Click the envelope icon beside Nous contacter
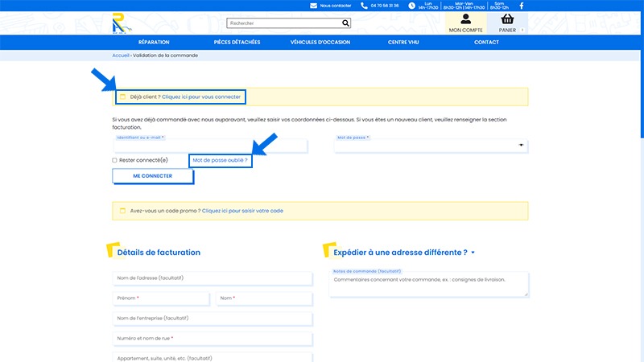The image size is (644, 362). [313, 6]
